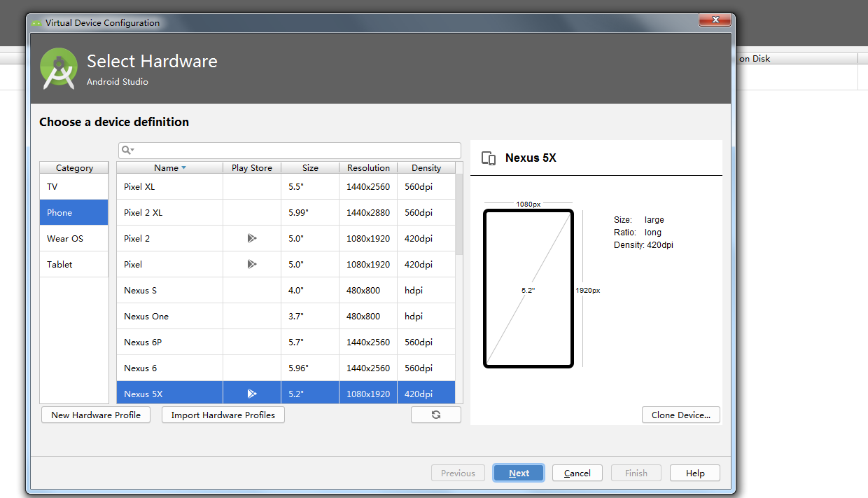
Task: Select the Wear OS category
Action: point(74,238)
